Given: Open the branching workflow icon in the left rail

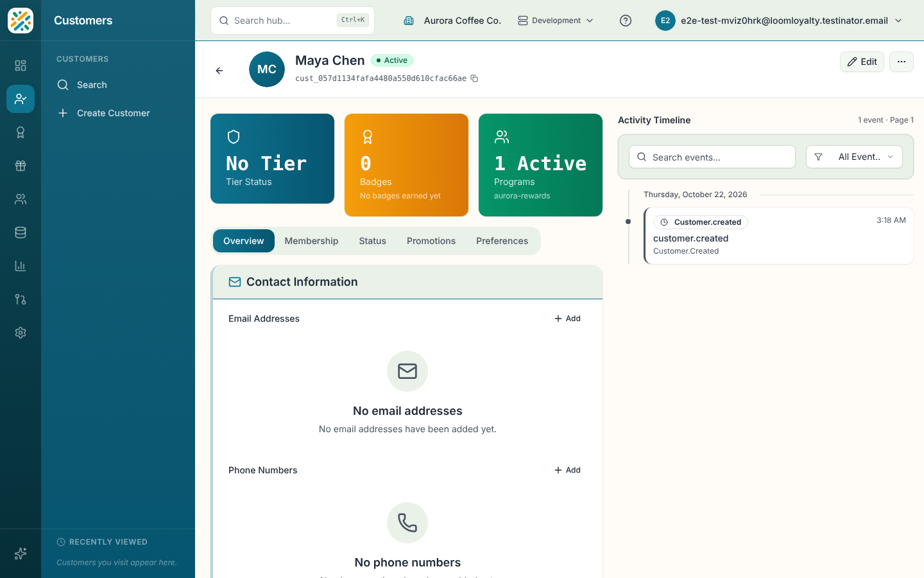Looking at the screenshot, I should [21, 299].
